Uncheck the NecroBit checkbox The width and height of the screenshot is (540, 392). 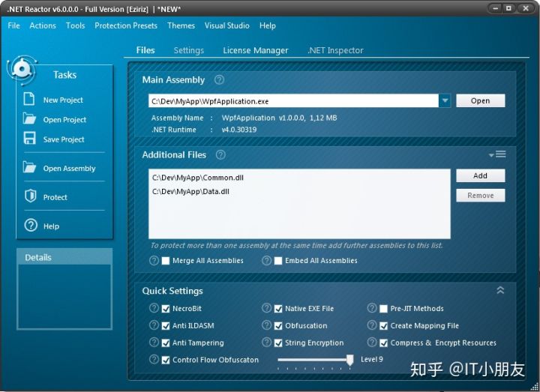click(166, 309)
